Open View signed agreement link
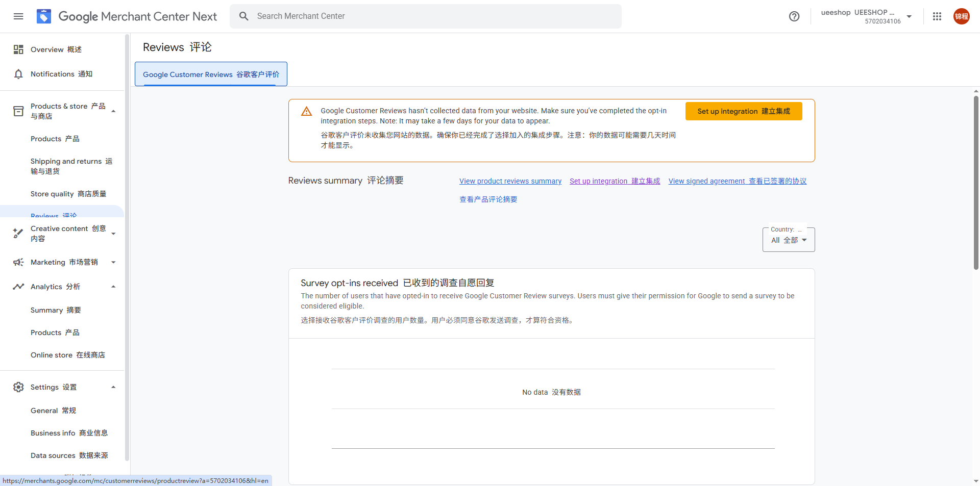 point(737,181)
